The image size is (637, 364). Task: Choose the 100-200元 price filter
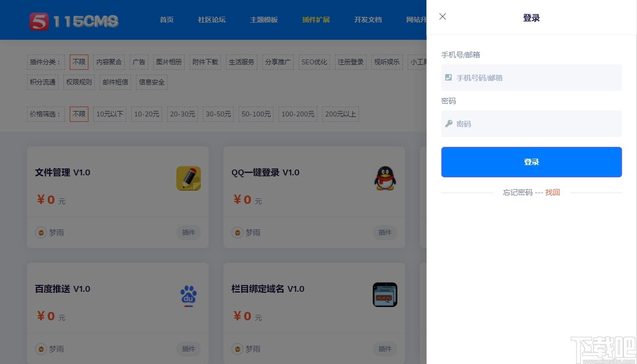click(x=298, y=114)
